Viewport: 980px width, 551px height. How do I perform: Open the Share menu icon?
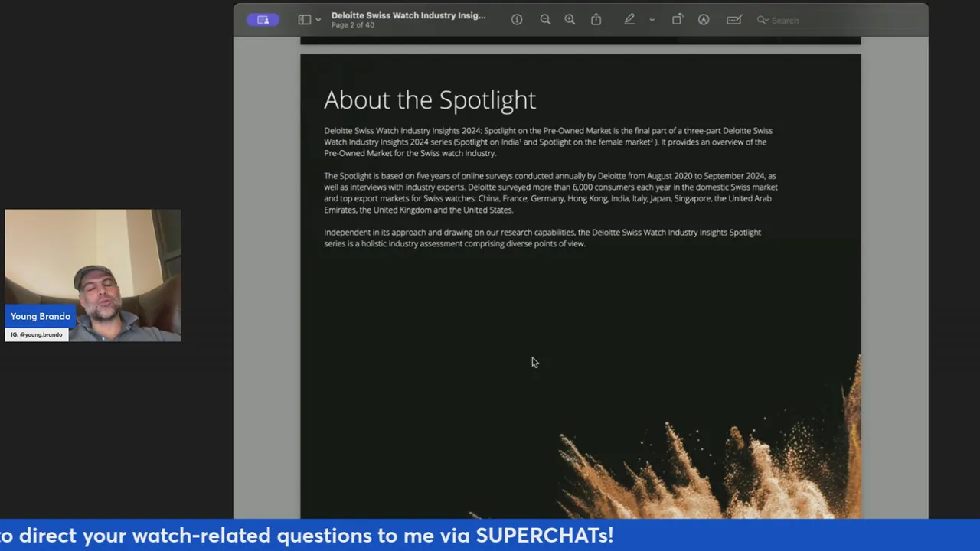point(596,20)
